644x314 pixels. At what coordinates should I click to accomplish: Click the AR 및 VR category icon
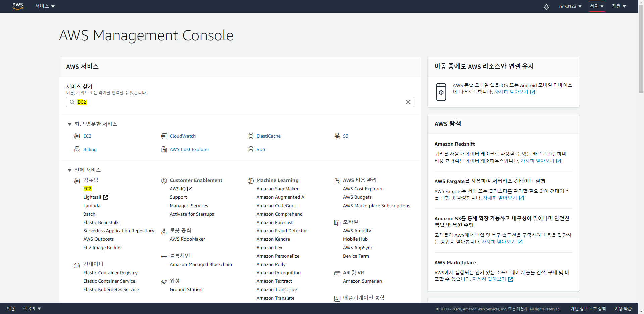click(337, 273)
